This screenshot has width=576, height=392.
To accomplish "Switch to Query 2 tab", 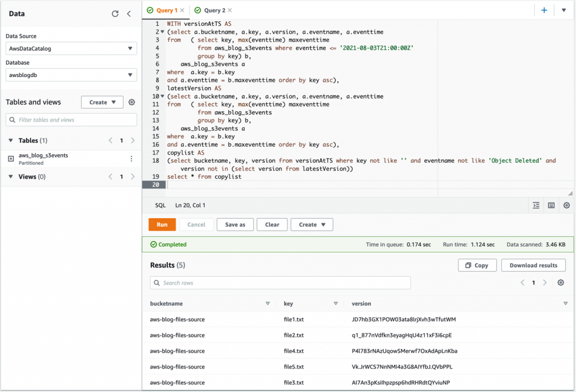I will [214, 10].
